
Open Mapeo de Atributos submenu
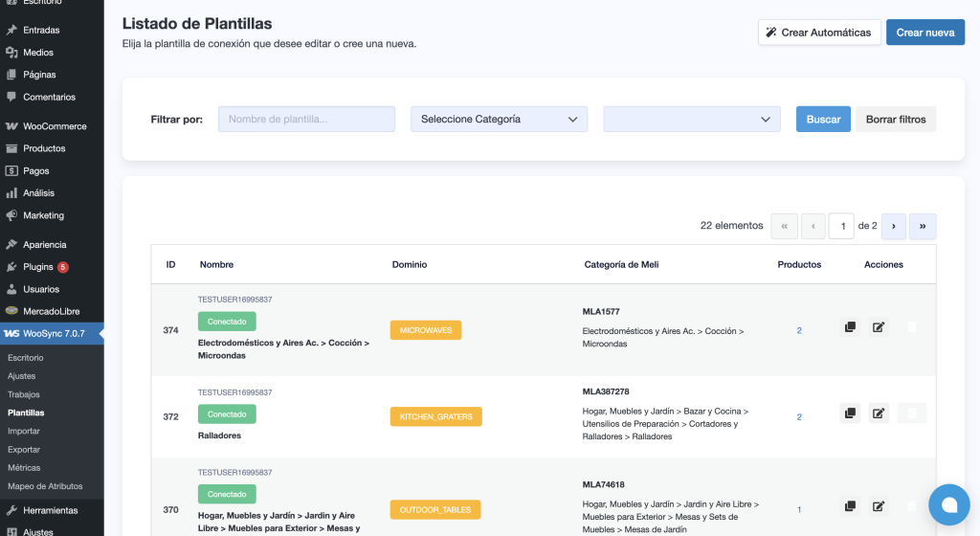pyautogui.click(x=45, y=486)
